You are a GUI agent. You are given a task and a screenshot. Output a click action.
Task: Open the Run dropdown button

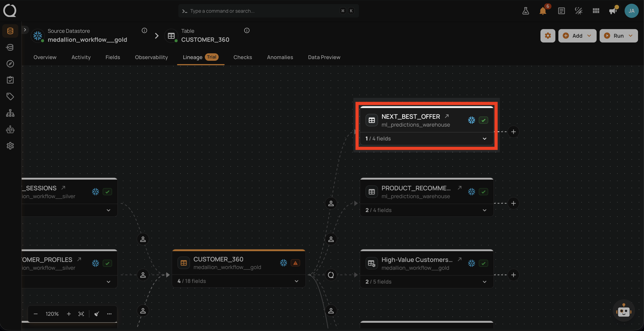(618, 36)
